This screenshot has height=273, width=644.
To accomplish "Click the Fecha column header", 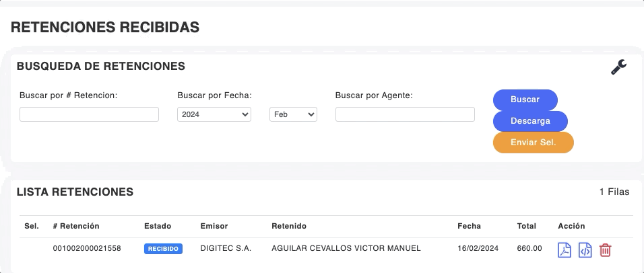I will click(x=469, y=226).
